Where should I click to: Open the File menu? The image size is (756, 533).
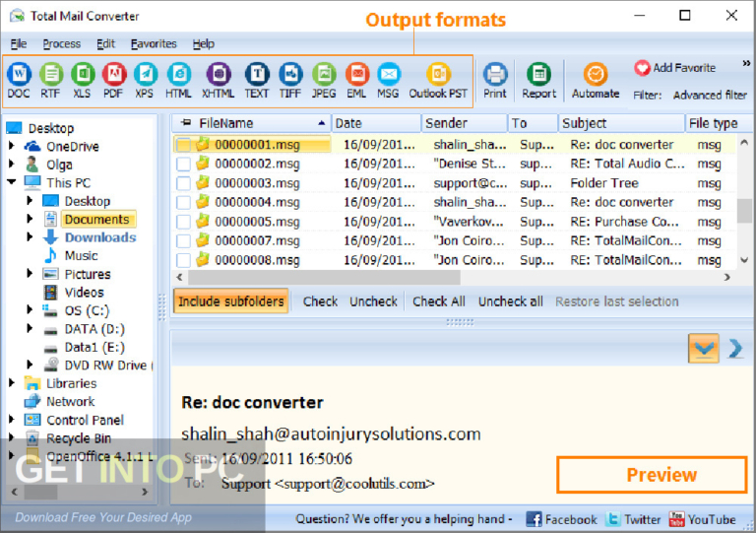(19, 44)
